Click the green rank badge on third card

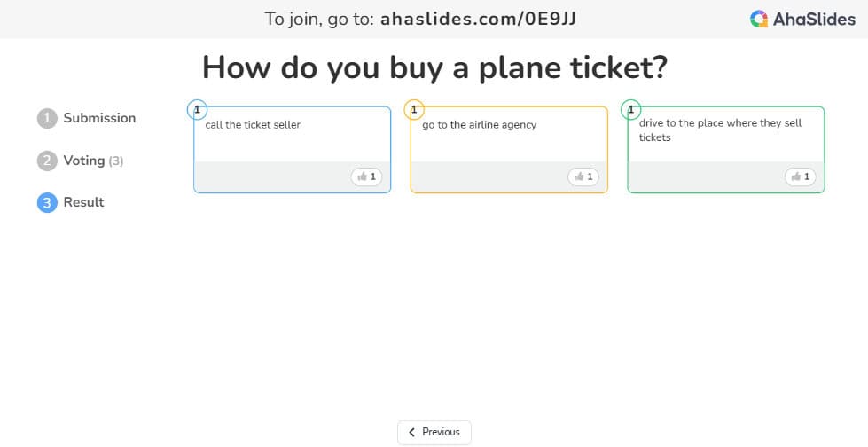631,110
